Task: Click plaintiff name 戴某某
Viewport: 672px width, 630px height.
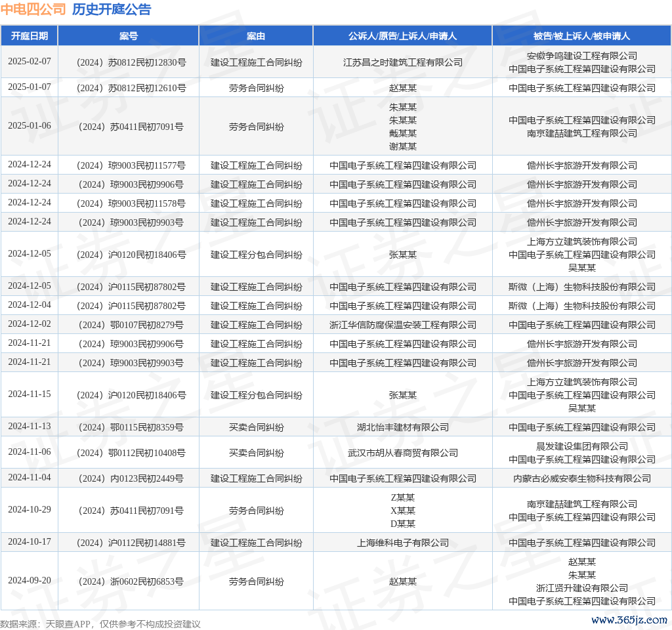Action: (402, 133)
